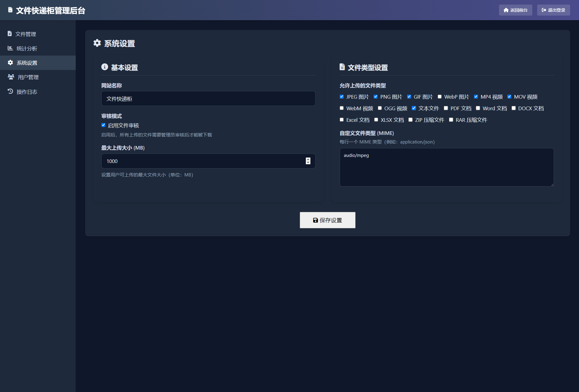Viewport: 579px width, 392px height.
Task: Click inside the 网站名称 input field
Action: tap(208, 98)
